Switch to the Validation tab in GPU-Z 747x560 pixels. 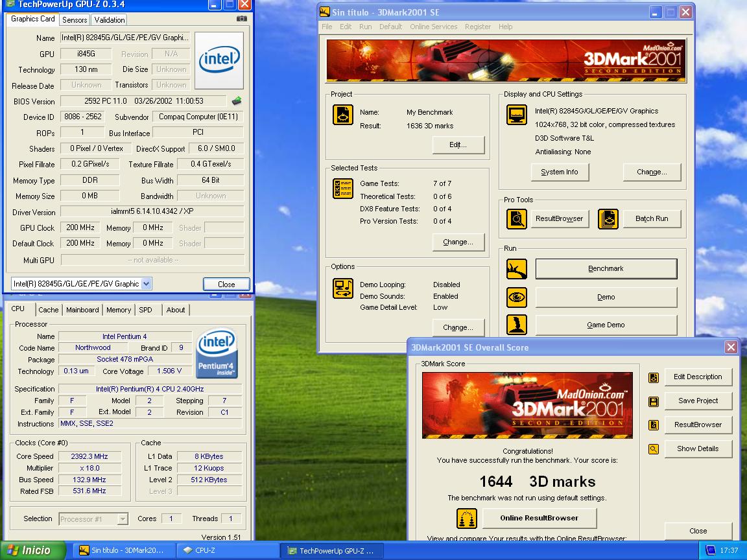pos(109,20)
